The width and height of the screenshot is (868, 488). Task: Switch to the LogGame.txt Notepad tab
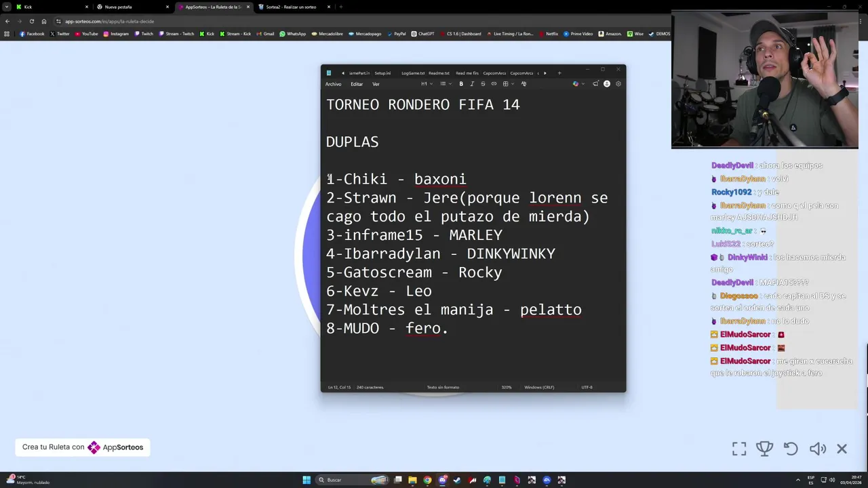click(413, 73)
